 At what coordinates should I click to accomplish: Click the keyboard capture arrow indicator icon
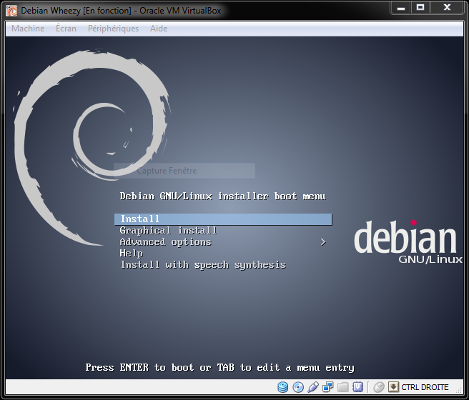394,387
